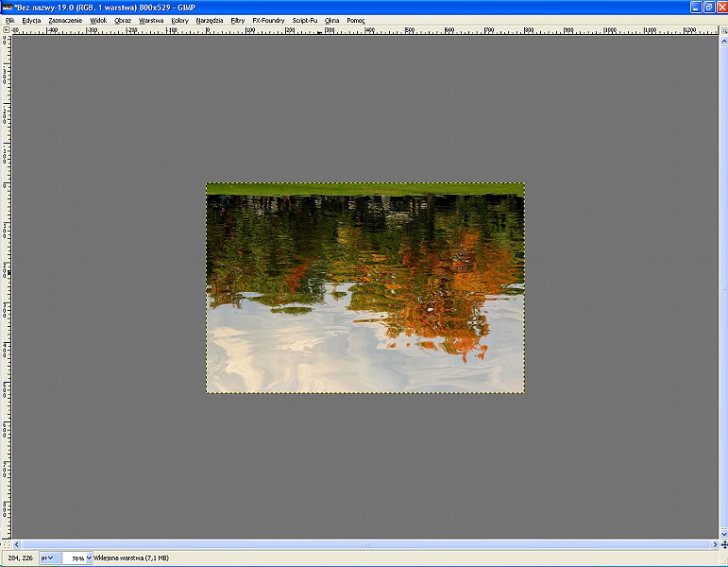Toggle Quick Mask button at bottom-left corner
This screenshot has height=567, width=728.
click(6, 545)
